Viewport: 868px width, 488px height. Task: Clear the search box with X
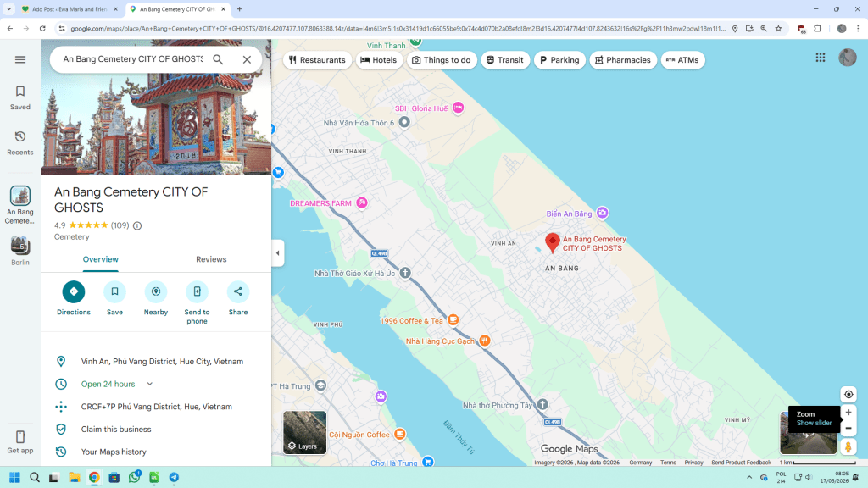[247, 59]
